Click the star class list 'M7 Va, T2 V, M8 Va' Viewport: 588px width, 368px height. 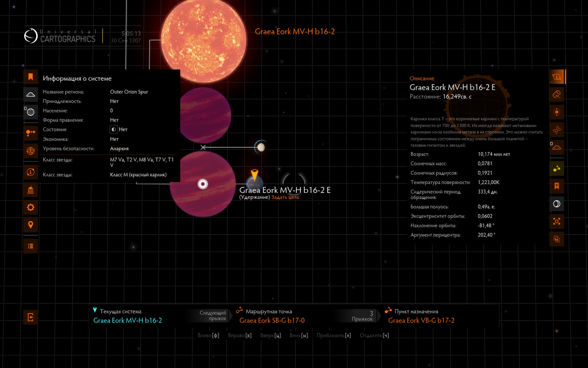142,162
